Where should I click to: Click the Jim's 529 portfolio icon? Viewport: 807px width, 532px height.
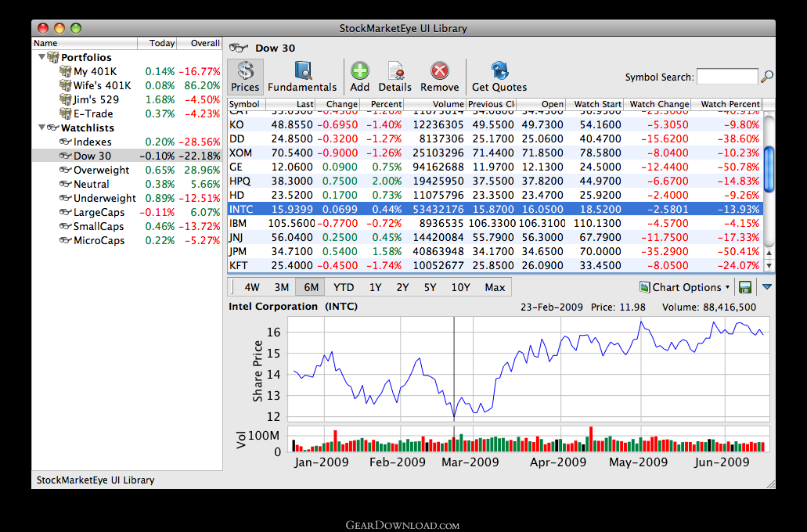[65, 99]
